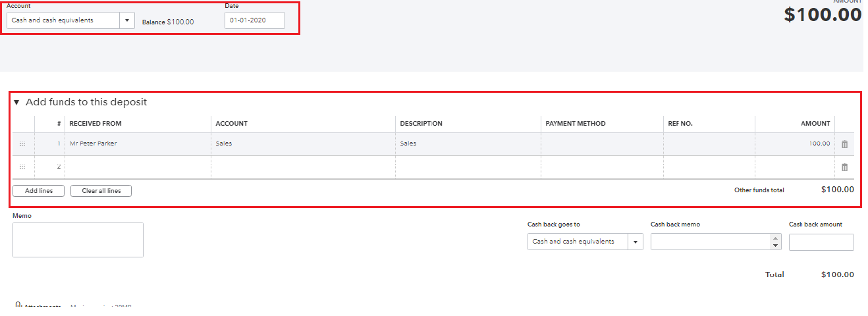Select the Sales account cell in row 1
Screen dimensions: 868x316
pos(304,144)
